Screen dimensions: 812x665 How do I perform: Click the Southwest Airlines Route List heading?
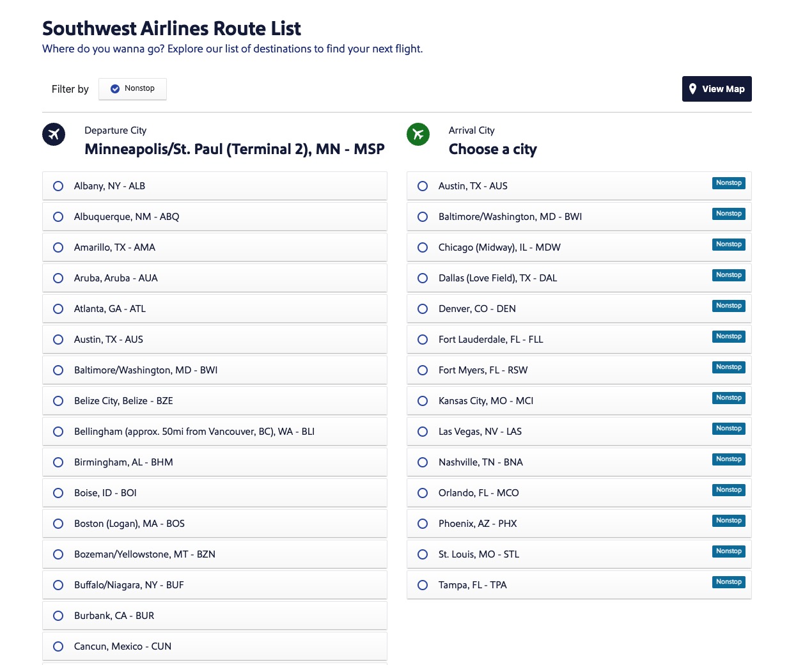click(171, 29)
